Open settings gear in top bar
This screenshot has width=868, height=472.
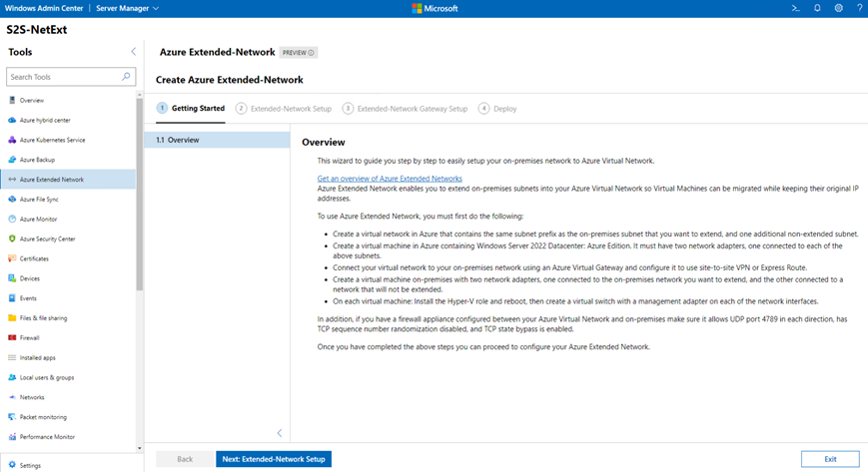click(x=839, y=8)
